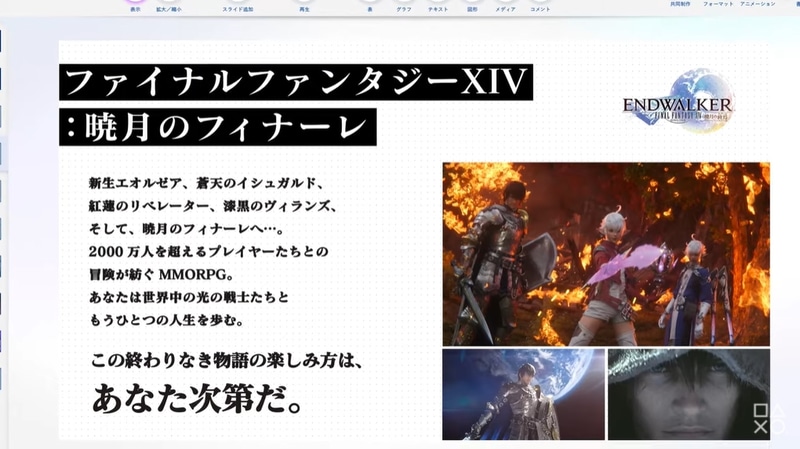Insert a table using 表

pos(370,7)
